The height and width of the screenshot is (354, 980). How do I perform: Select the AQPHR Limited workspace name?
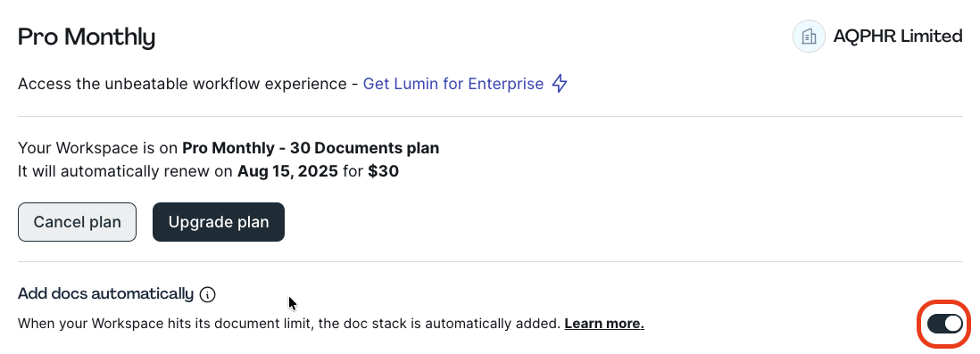coord(898,37)
